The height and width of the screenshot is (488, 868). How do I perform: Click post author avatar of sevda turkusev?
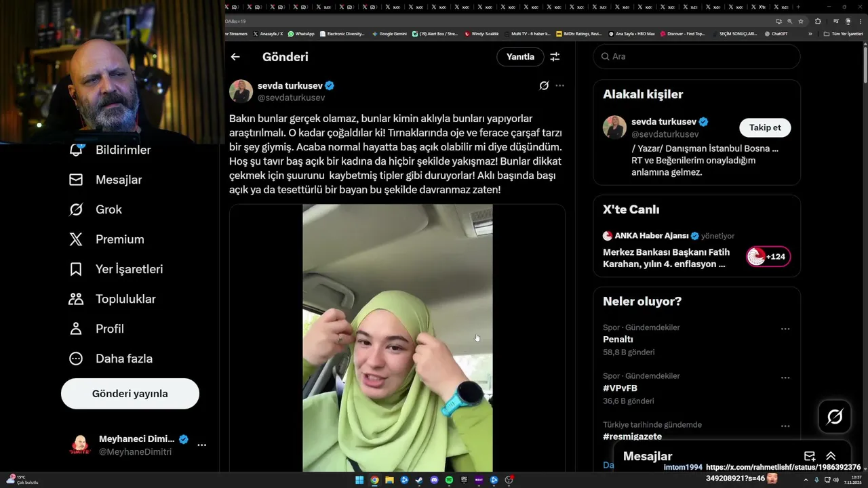tap(241, 91)
